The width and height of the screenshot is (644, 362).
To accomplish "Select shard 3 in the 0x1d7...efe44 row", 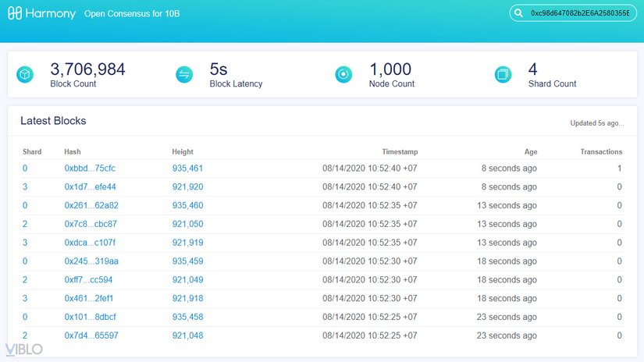I will [x=25, y=186].
